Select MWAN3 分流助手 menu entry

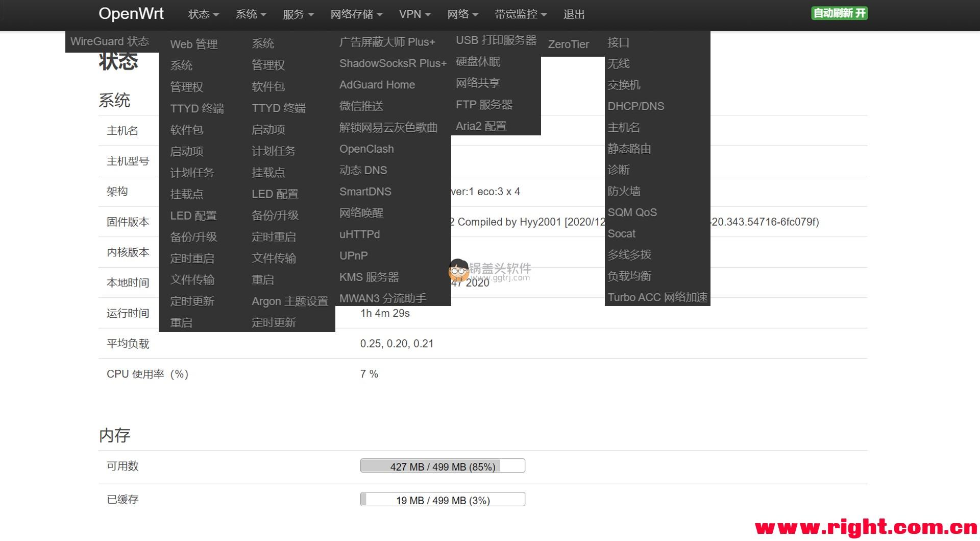coord(383,298)
